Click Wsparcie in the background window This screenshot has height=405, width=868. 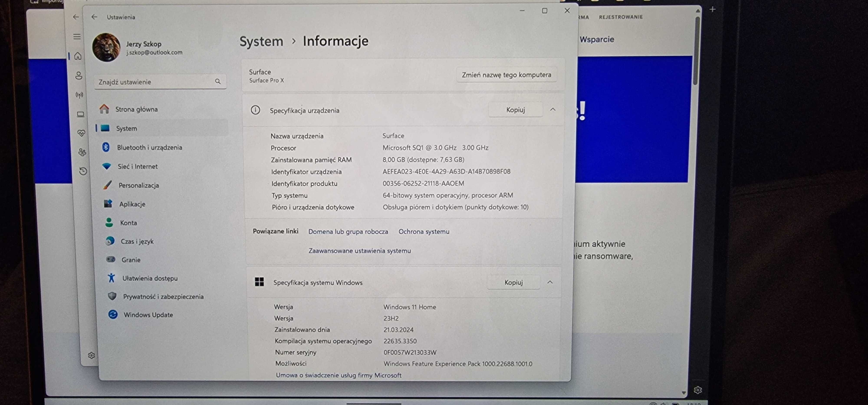pos(597,39)
